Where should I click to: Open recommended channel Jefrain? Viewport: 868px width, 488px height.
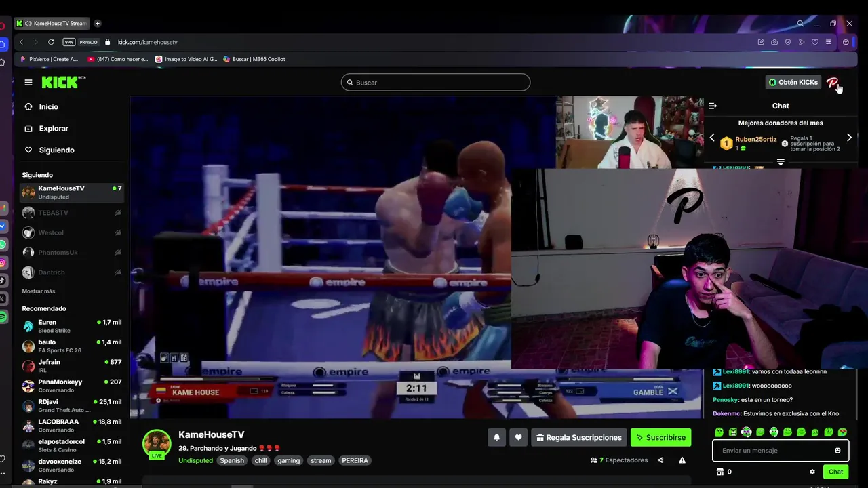71,366
